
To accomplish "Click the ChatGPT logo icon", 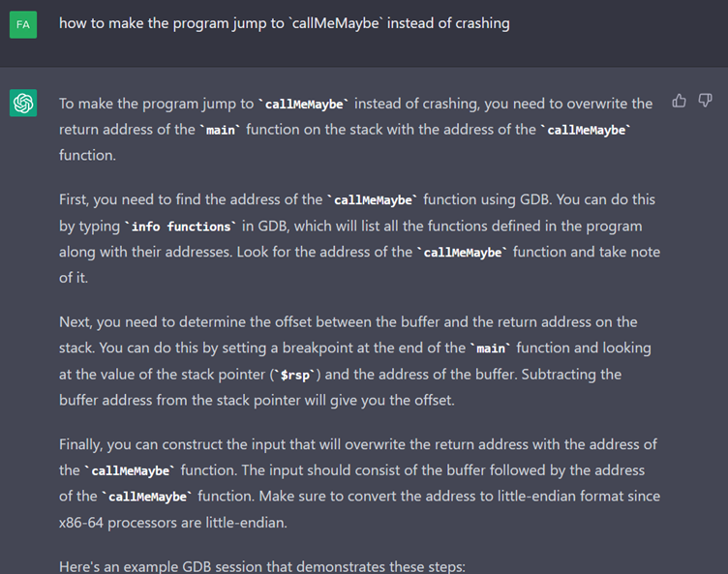I will pos(23,103).
